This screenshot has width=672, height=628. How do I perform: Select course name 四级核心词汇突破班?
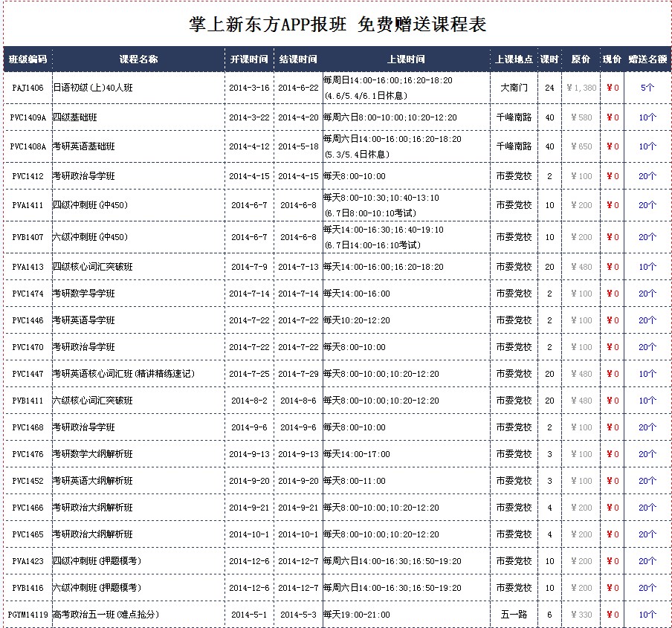(x=93, y=267)
